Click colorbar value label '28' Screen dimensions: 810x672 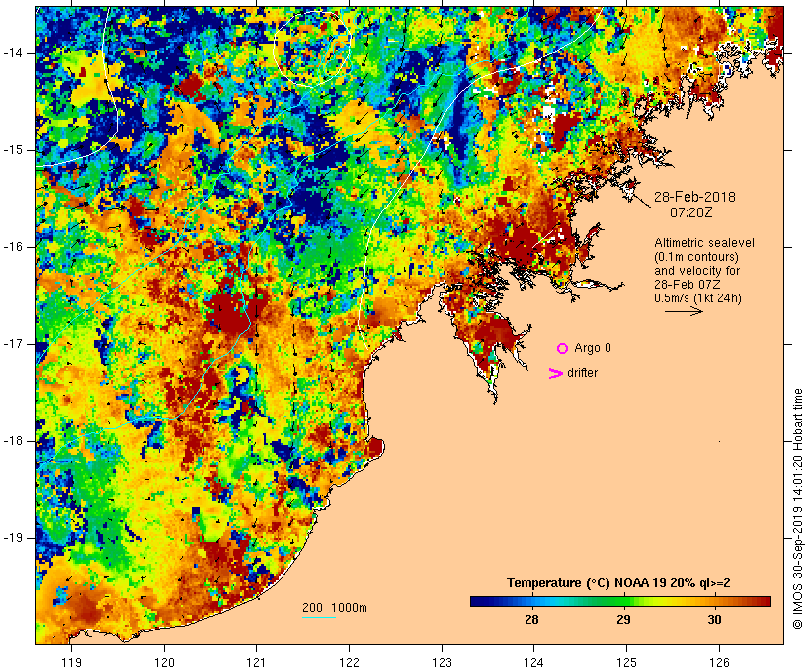coord(531,620)
